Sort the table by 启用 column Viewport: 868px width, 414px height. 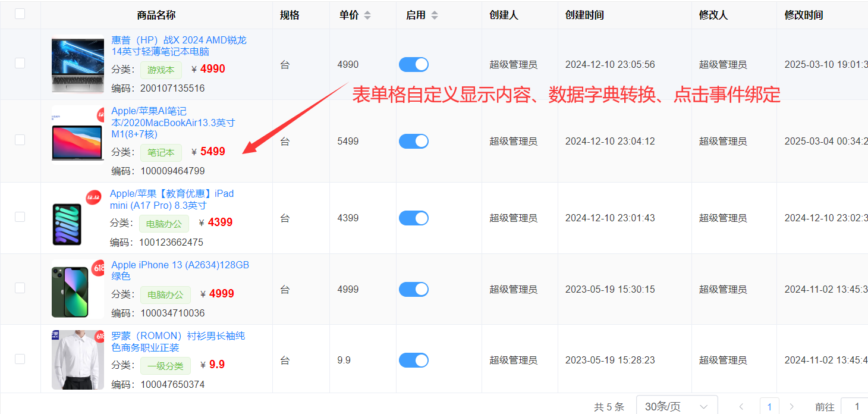click(x=434, y=15)
